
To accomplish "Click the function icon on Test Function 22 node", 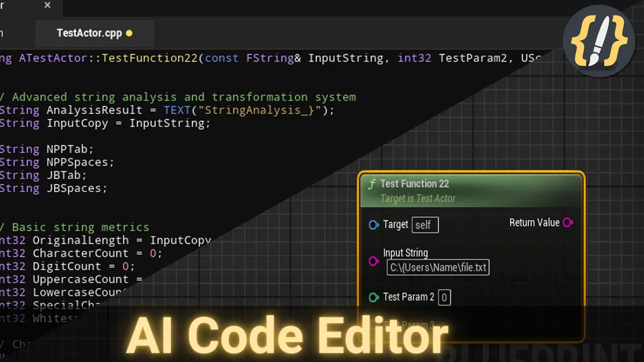I will coord(371,184).
